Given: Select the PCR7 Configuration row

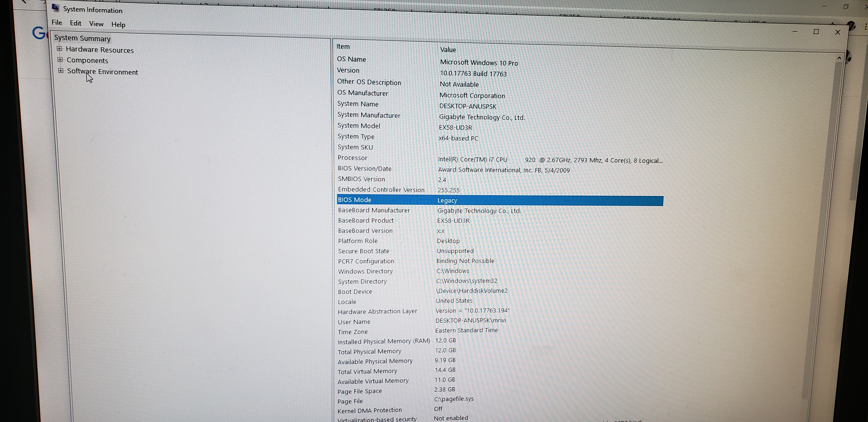Looking at the screenshot, I should 500,261.
